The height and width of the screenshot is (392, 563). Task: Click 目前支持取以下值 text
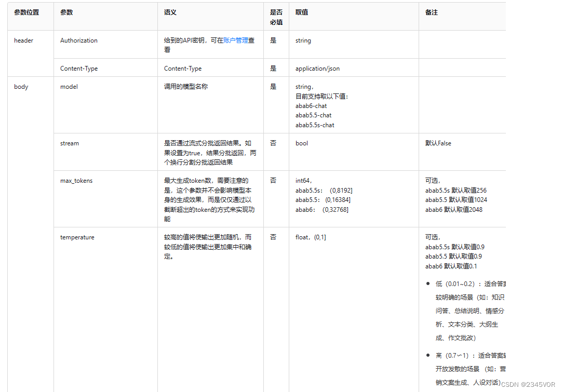coord(321,96)
